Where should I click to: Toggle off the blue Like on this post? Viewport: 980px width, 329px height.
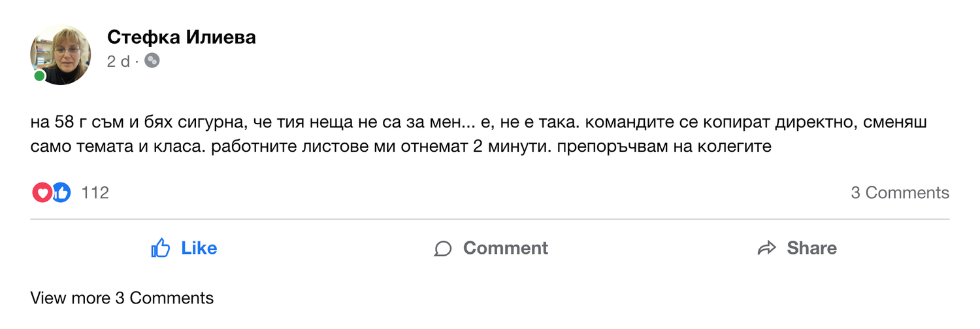coord(184,248)
